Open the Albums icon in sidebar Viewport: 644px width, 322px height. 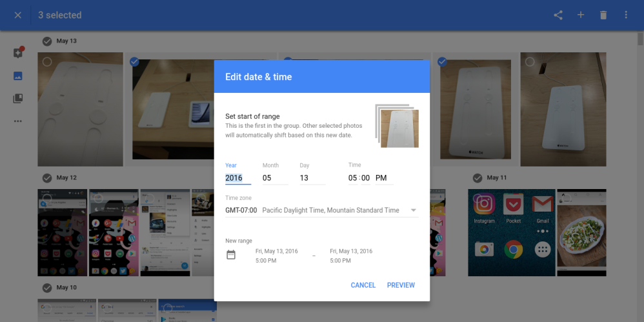[x=18, y=99]
